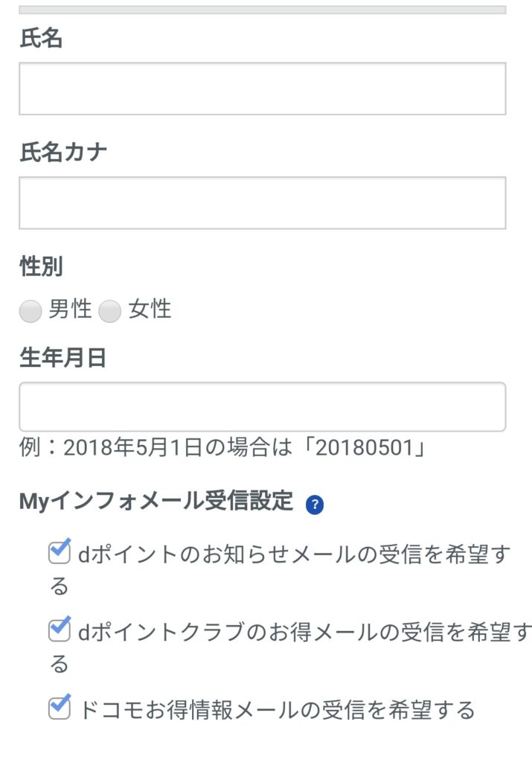
Task: Click the 性別 section label
Action: 41,266
